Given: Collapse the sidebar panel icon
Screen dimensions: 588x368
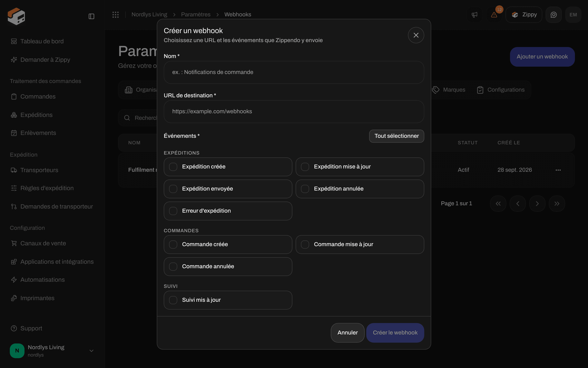Looking at the screenshot, I should [x=91, y=16].
